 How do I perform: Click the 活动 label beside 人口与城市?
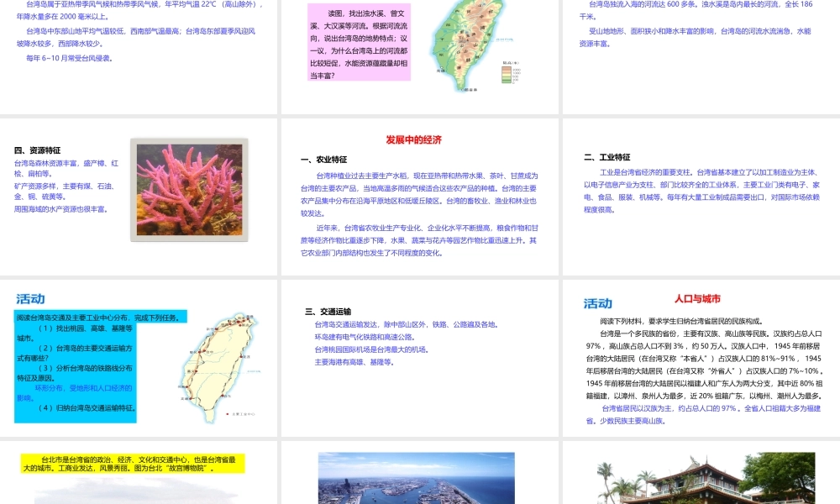pyautogui.click(x=598, y=304)
